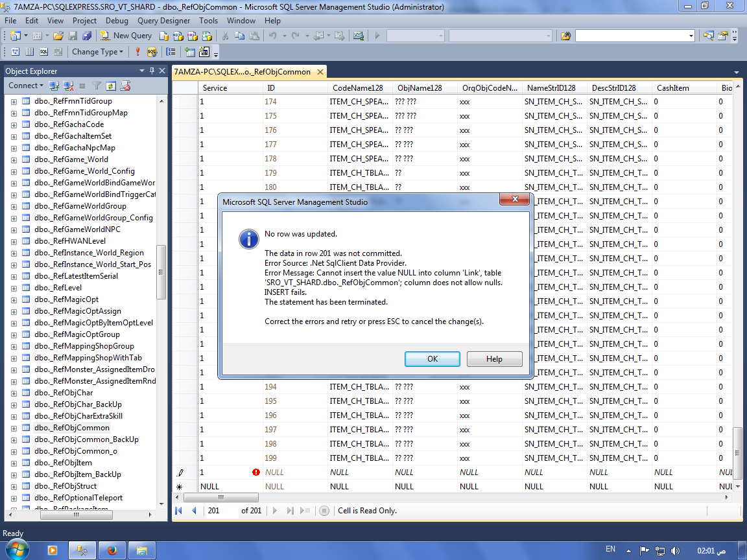
Task: Expand the dbo._RefObjChar tree node
Action: (x=14, y=393)
